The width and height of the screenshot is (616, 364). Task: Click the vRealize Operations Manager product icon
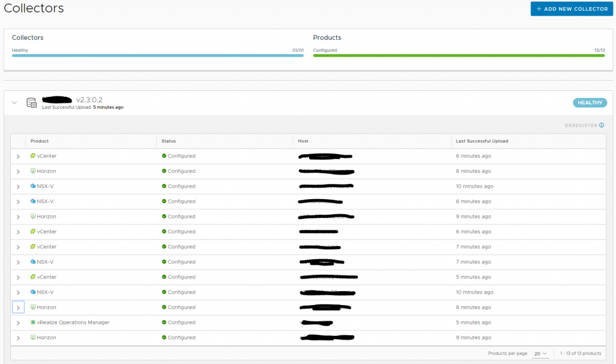click(33, 322)
